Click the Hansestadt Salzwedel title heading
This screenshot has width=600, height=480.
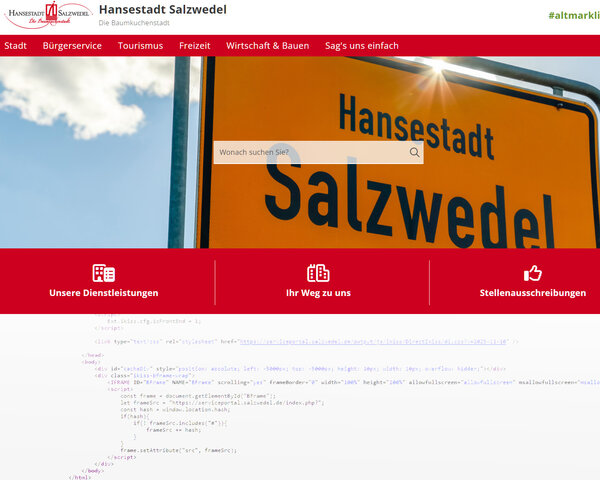163,10
